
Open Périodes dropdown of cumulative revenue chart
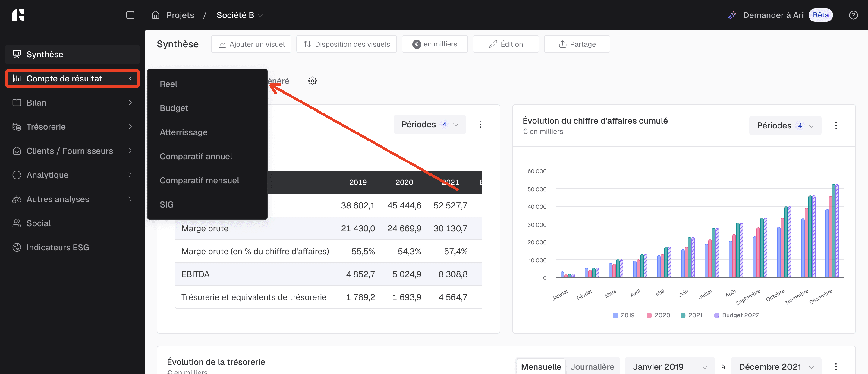[785, 125]
